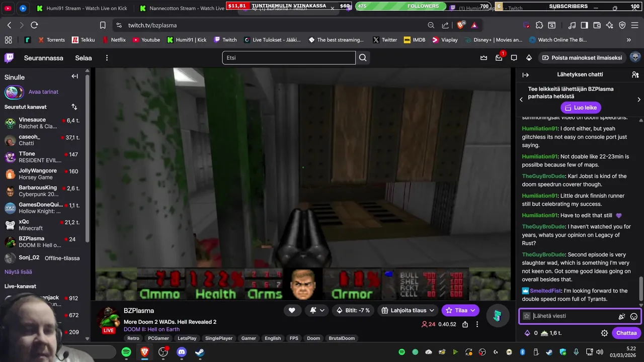
Task: Open Prime Loot crown icon
Action: click(484, 58)
